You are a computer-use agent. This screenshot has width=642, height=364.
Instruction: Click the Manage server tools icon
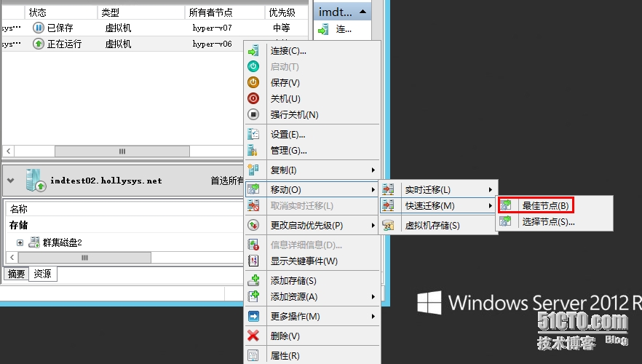click(253, 150)
